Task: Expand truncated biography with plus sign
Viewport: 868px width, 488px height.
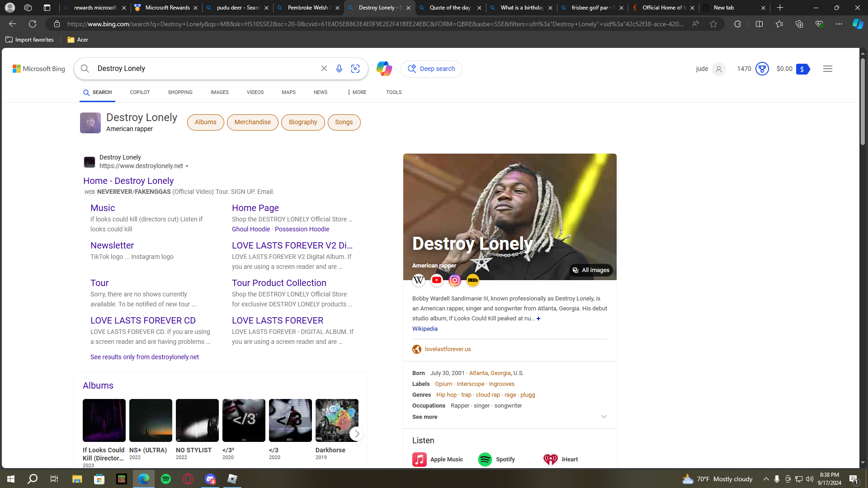Action: 538,319
